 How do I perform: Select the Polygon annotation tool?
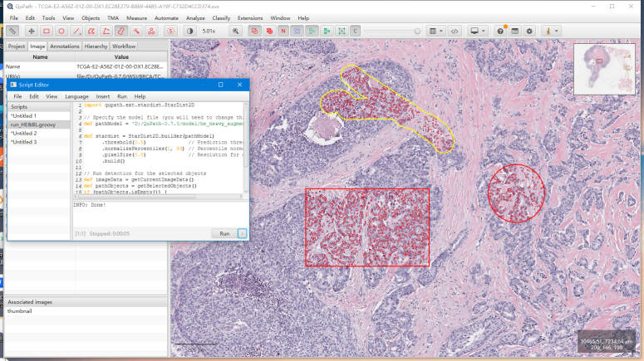coord(91,31)
